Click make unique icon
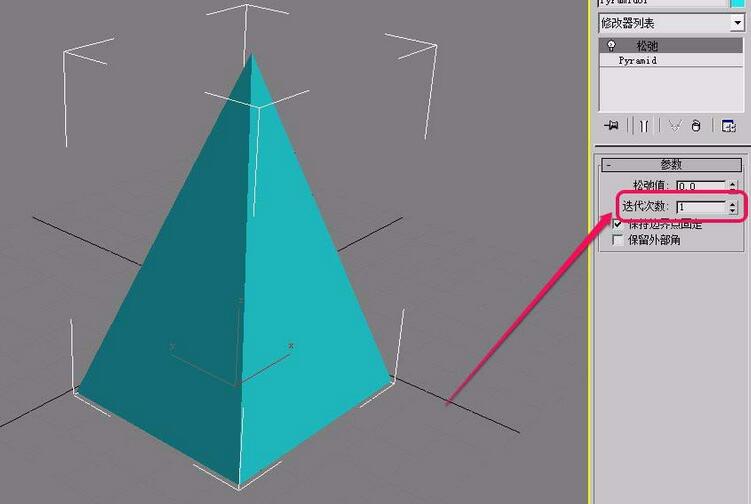Image resolution: width=751 pixels, height=504 pixels. [675, 126]
